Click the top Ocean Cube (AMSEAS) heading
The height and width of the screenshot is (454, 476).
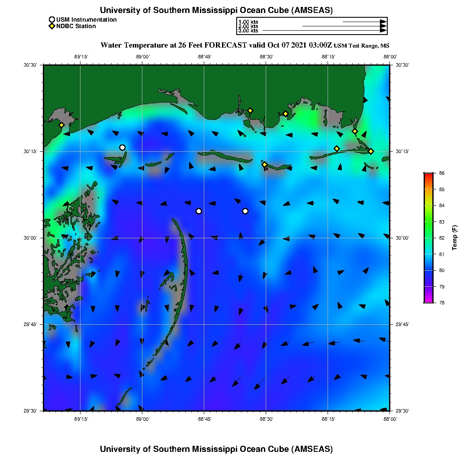[216, 10]
